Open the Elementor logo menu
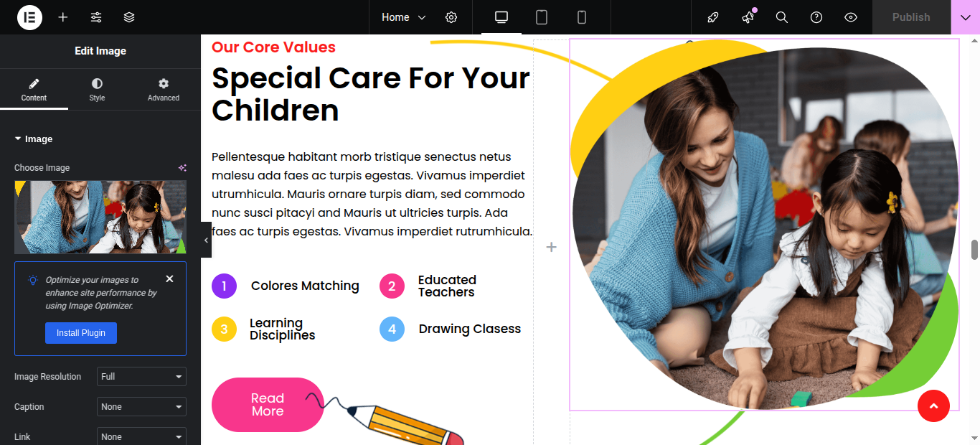The image size is (980, 445). point(29,17)
